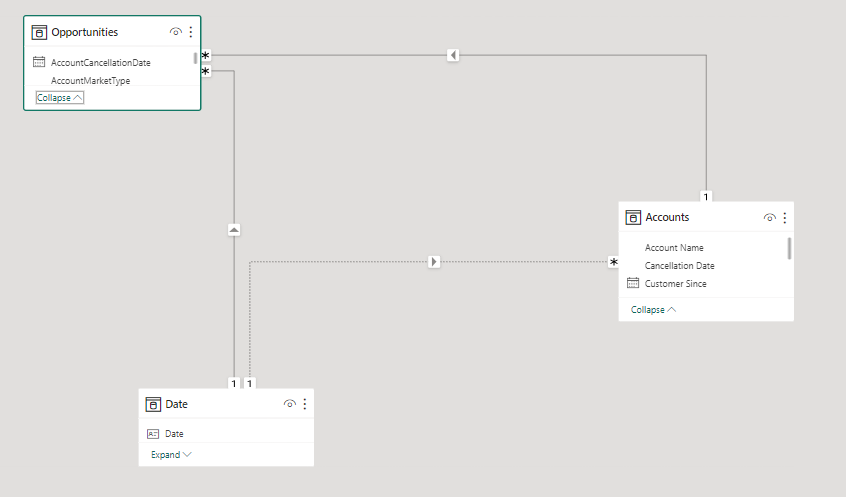Click the Opportunities table scrollbar
Viewport: 846px width, 497px height.
tap(195, 58)
